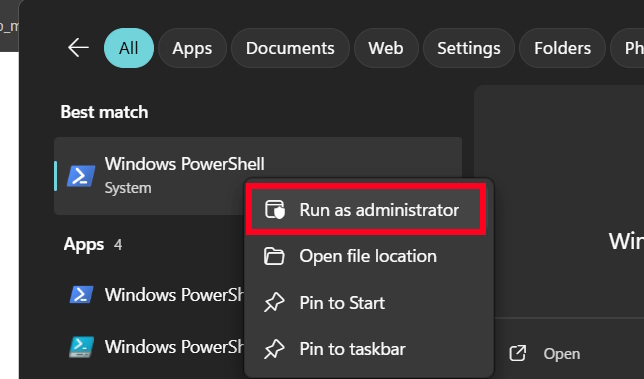
Task: Switch to the Folders filter tab
Action: pyautogui.click(x=562, y=48)
